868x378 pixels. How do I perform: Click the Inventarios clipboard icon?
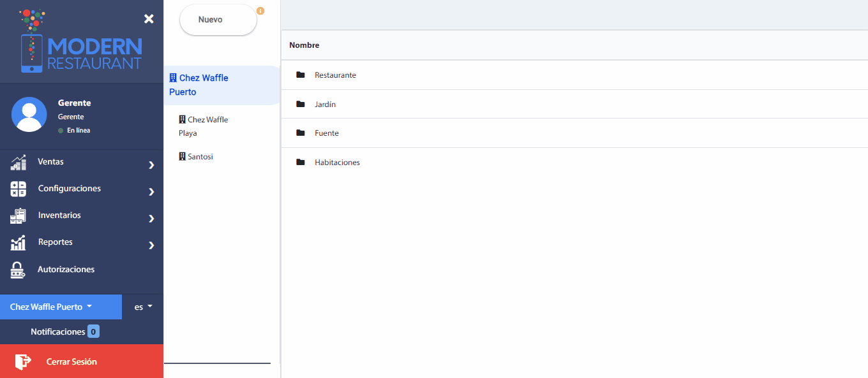[x=19, y=216]
